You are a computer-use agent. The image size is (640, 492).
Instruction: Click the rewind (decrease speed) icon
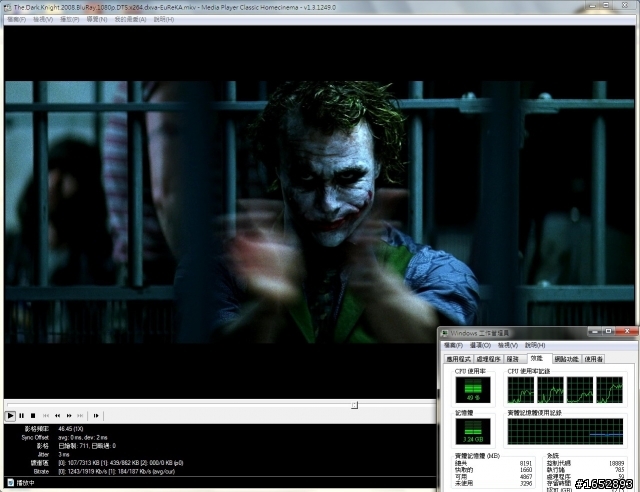click(58, 416)
